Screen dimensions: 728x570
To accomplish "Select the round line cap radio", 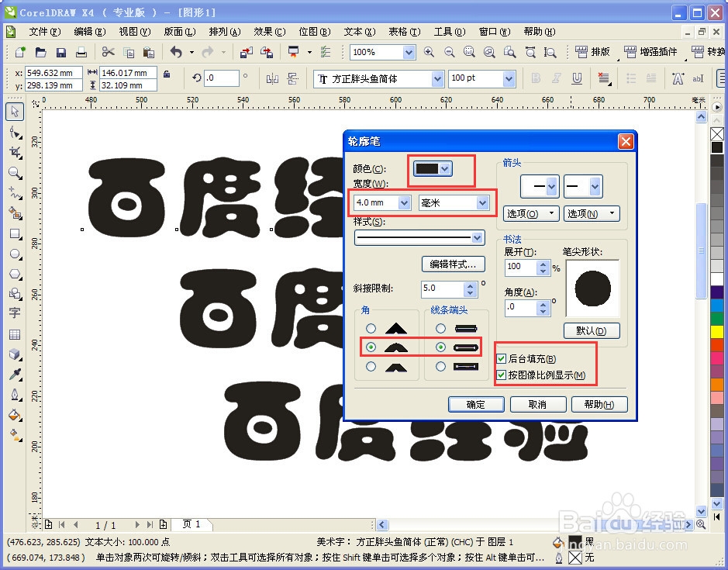I will click(x=440, y=347).
